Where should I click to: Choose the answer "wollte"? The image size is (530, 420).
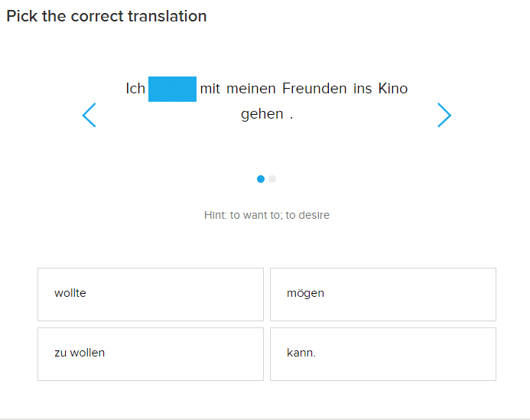151,294
